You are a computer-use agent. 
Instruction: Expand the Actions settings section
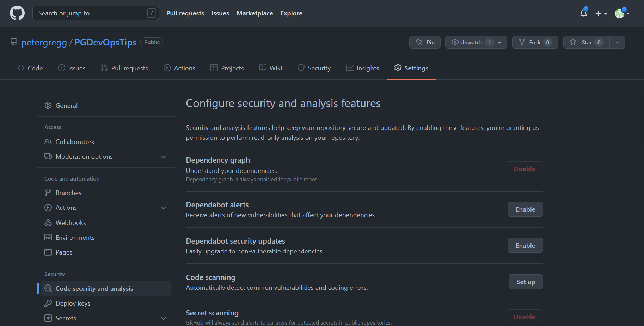[164, 208]
